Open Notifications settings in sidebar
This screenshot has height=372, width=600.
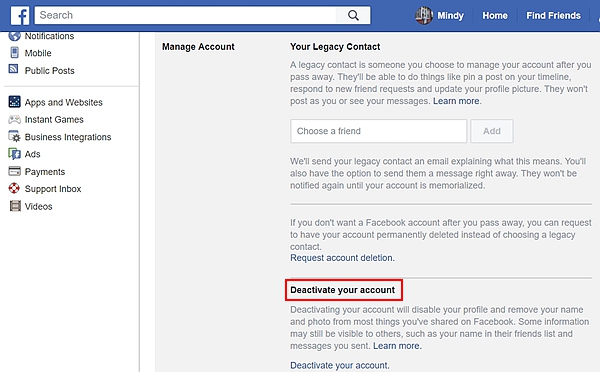click(49, 36)
